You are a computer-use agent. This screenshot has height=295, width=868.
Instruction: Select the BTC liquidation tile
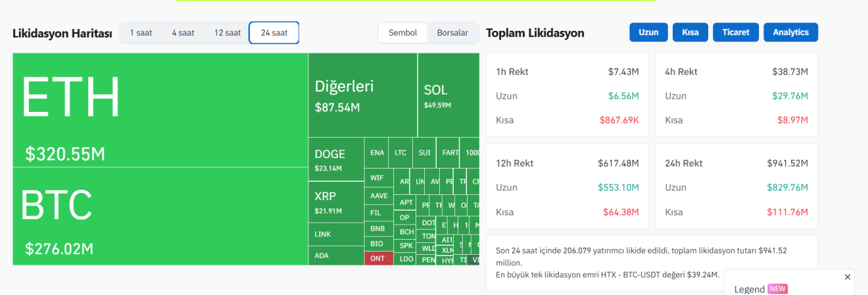pyautogui.click(x=160, y=216)
